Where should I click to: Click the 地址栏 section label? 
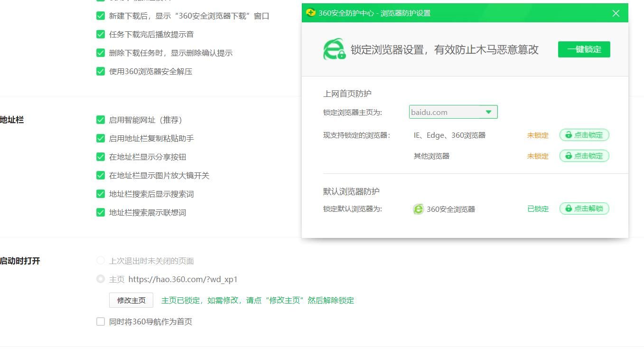(x=12, y=120)
